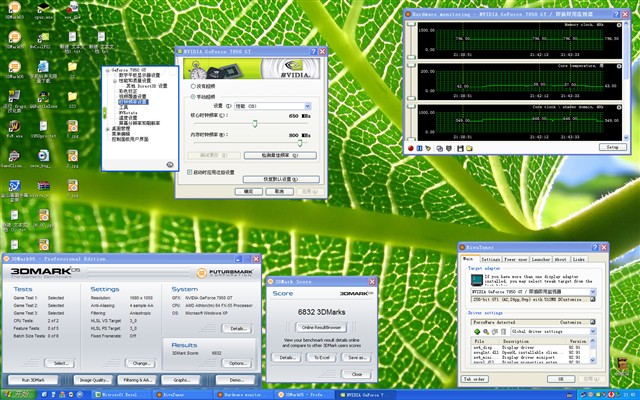Open 3DMark06 desktop icon at top-left
Image resolution: width=640 pixels, height=400 pixels.
tap(15, 11)
